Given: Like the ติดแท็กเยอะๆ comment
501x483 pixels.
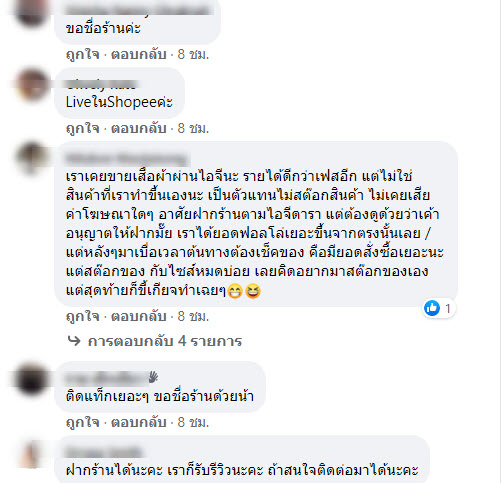Looking at the screenshot, I should 83,422.
